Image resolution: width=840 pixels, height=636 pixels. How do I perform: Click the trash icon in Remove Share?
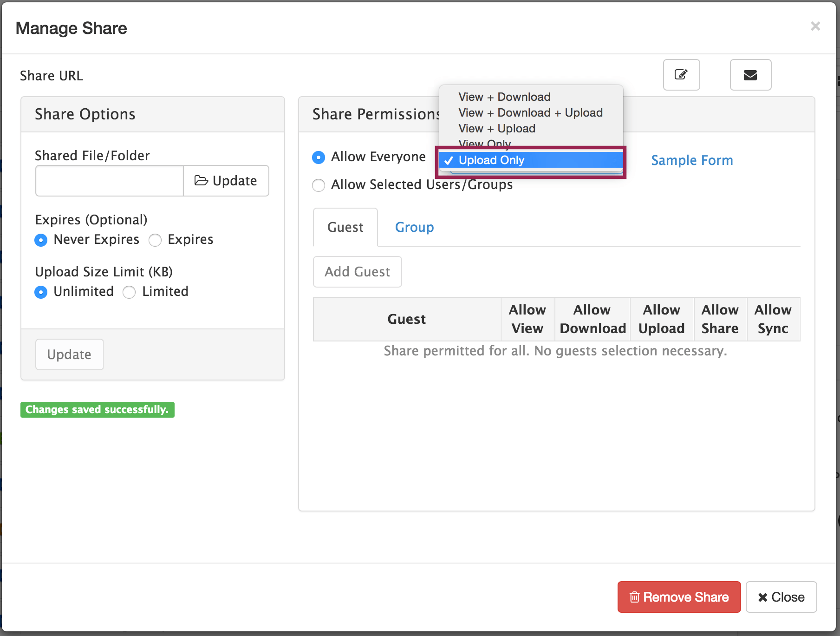(x=634, y=597)
